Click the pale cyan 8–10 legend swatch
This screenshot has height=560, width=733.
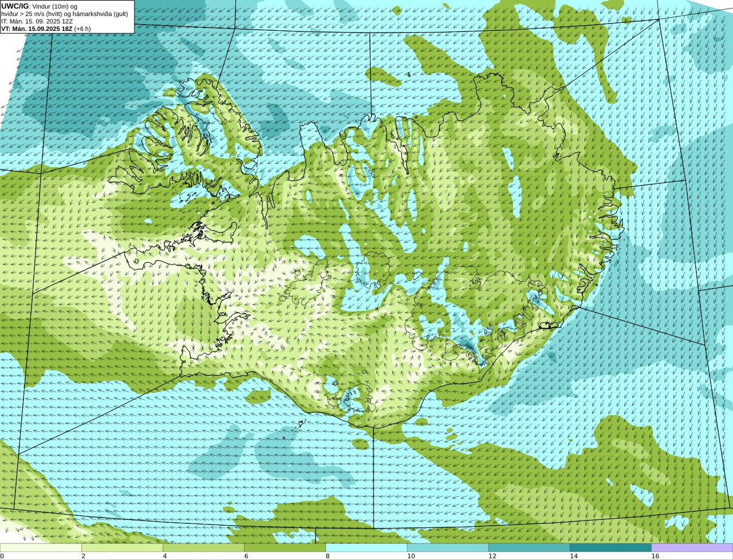click(366, 548)
